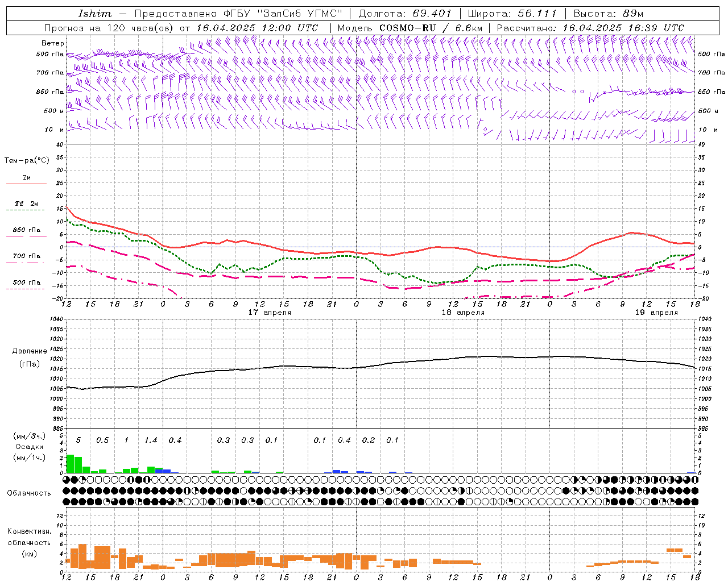Select the Осадки panel label

click(29, 447)
